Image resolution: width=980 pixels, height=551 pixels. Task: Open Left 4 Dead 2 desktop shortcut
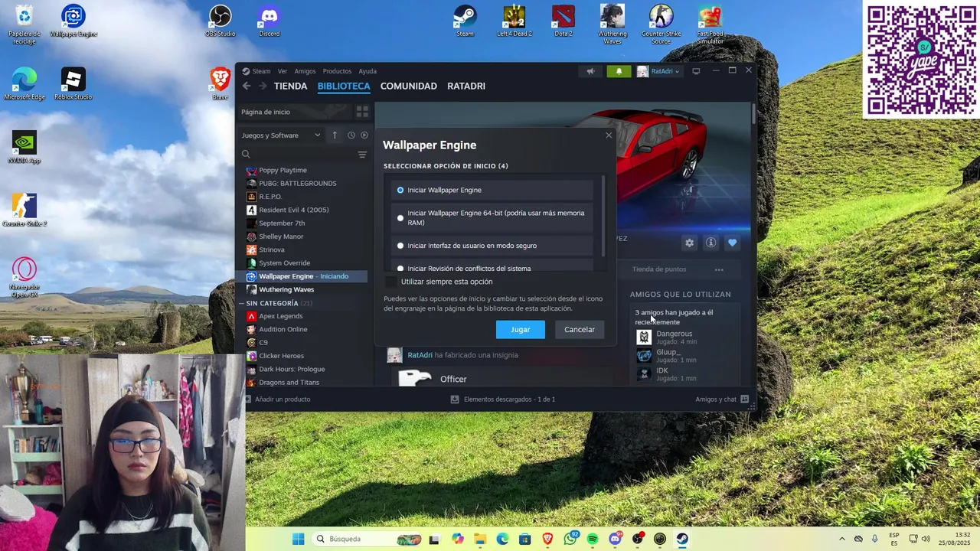click(x=514, y=21)
